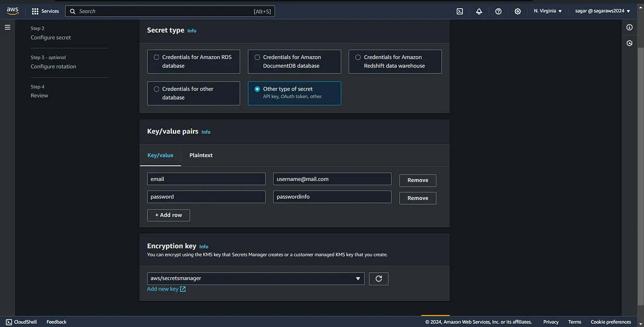Click the email key input field
This screenshot has width=644, height=327.
(x=206, y=179)
